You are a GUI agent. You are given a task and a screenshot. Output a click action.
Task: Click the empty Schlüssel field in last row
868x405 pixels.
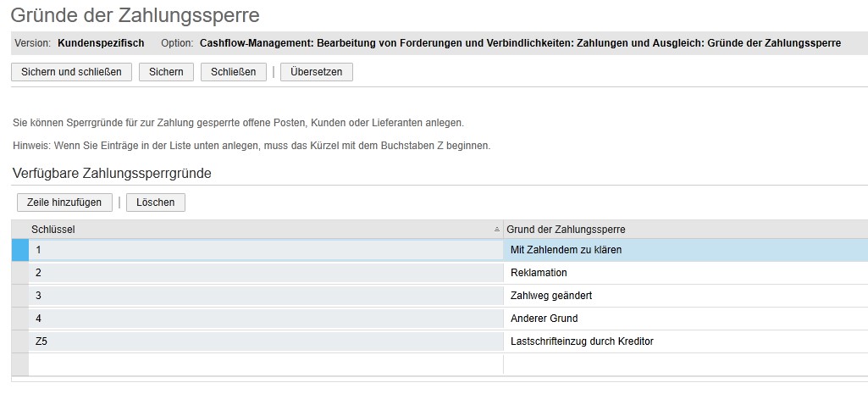(x=265, y=364)
